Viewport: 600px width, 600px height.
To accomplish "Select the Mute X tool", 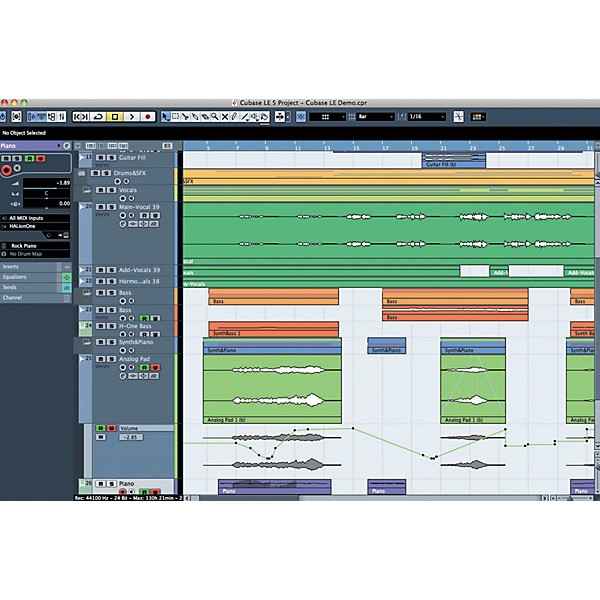I will (225, 117).
